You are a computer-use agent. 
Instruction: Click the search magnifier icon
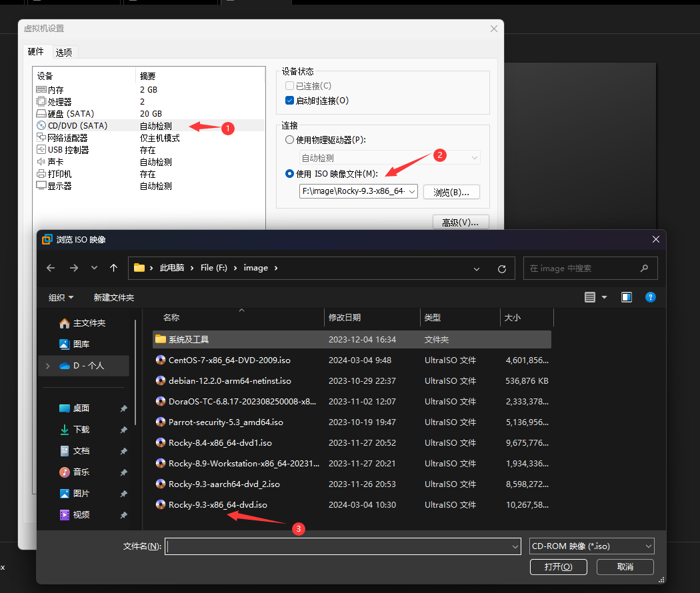[x=644, y=268]
